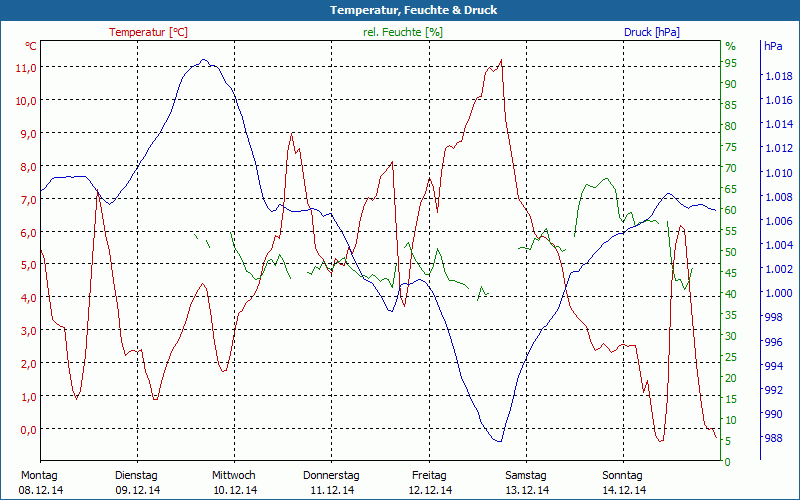Select the blue 'Druck [hPa]' legend label
Viewport: 800px width, 500px height.
tap(651, 32)
